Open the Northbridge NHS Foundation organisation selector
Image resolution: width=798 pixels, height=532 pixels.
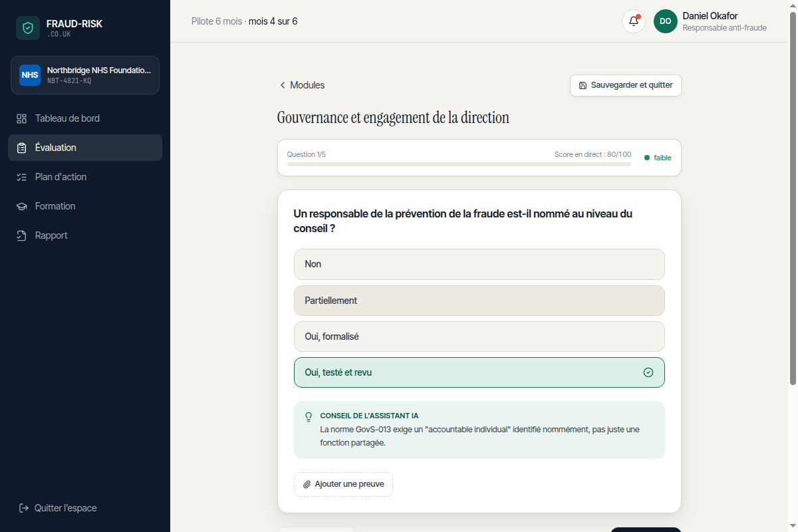(85, 75)
